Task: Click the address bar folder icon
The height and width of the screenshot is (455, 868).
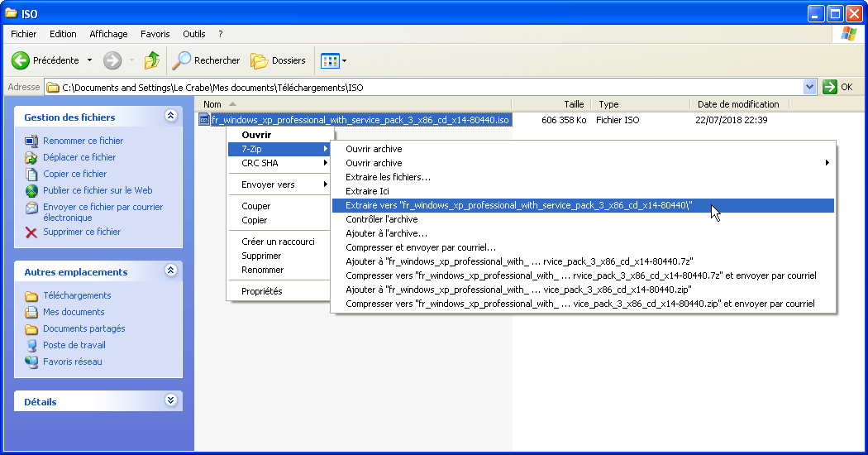Action: [53, 87]
